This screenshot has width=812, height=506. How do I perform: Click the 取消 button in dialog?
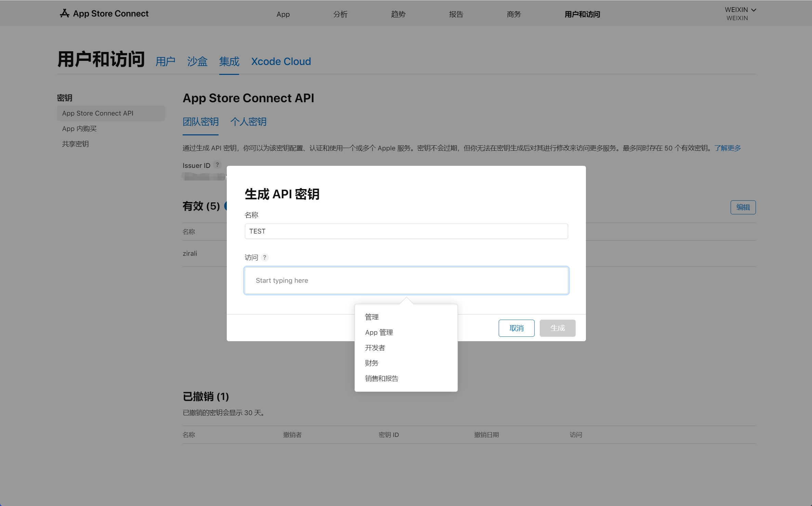tap(516, 328)
